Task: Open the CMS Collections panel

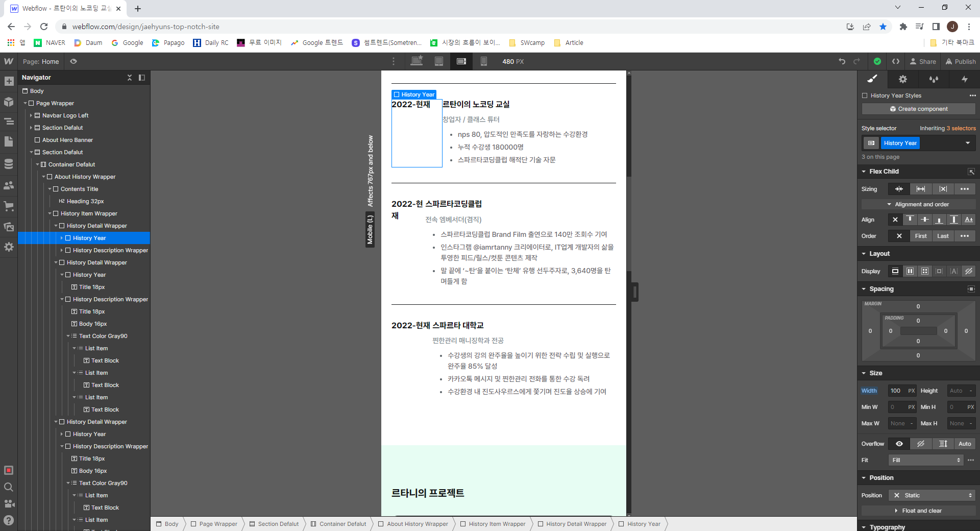Action: 9,164
